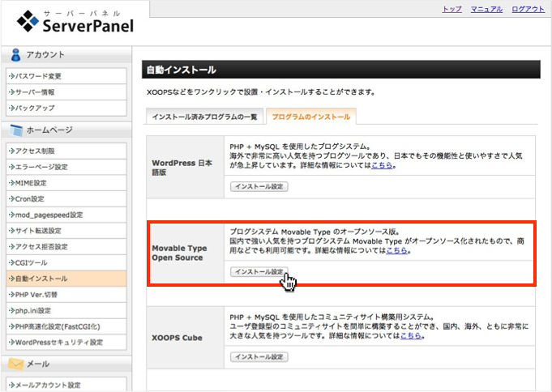Select 自動インストール in sidebar
Viewport: 552px width, 392px height.
(x=66, y=279)
